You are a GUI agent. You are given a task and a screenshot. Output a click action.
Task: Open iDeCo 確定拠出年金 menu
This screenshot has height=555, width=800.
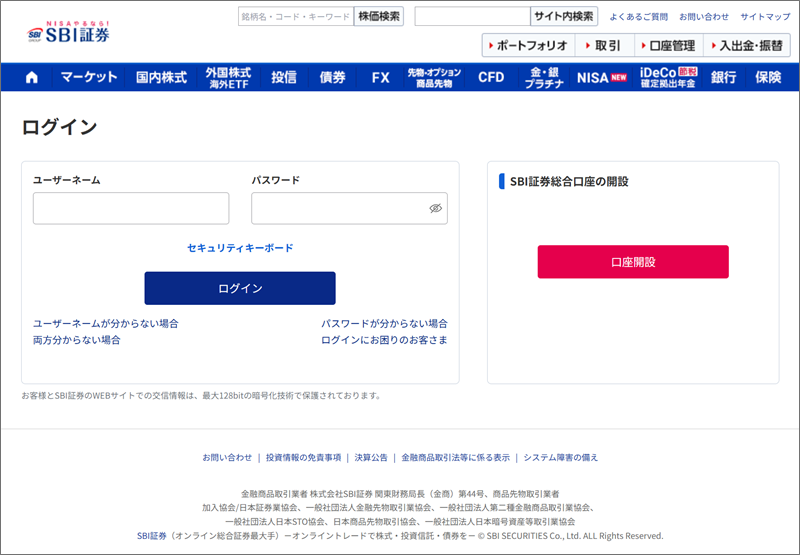point(668,77)
